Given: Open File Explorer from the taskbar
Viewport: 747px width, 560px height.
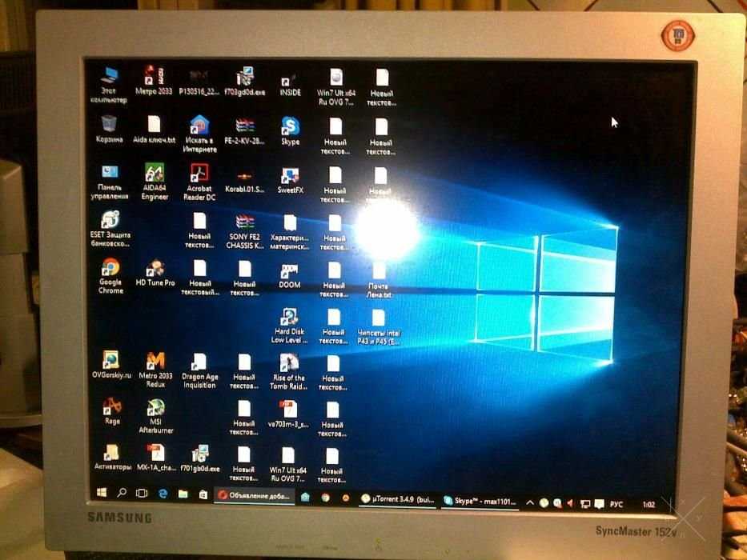Looking at the screenshot, I should tap(183, 494).
